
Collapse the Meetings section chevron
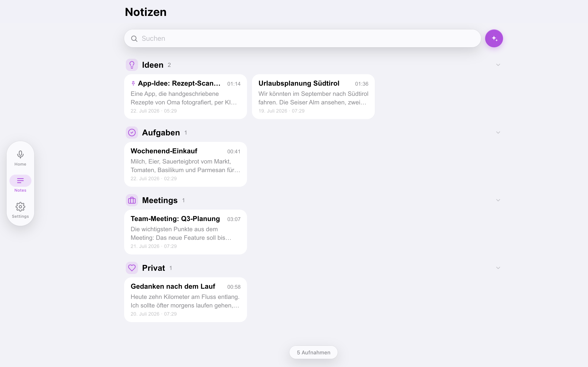498,200
